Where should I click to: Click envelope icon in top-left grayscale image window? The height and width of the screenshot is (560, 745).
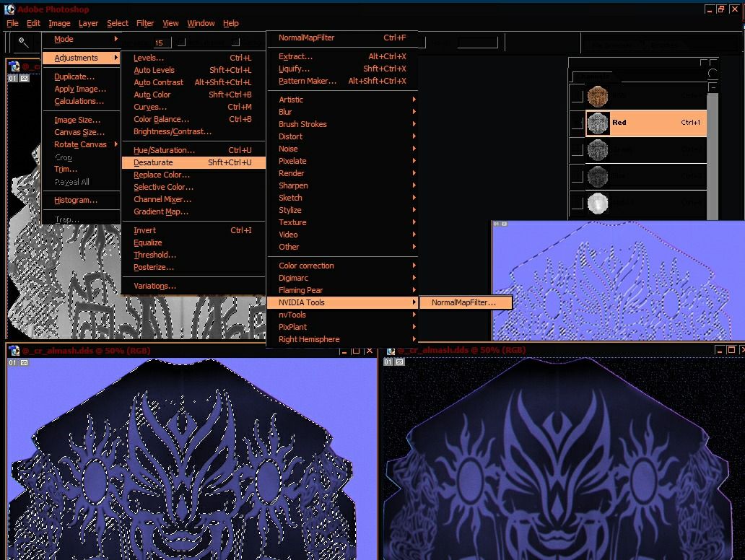[25, 79]
